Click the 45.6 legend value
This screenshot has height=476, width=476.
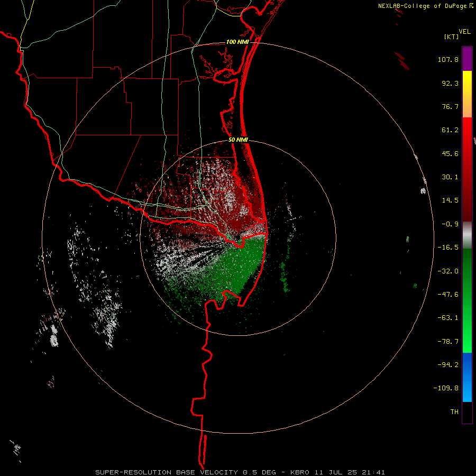pyautogui.click(x=450, y=153)
